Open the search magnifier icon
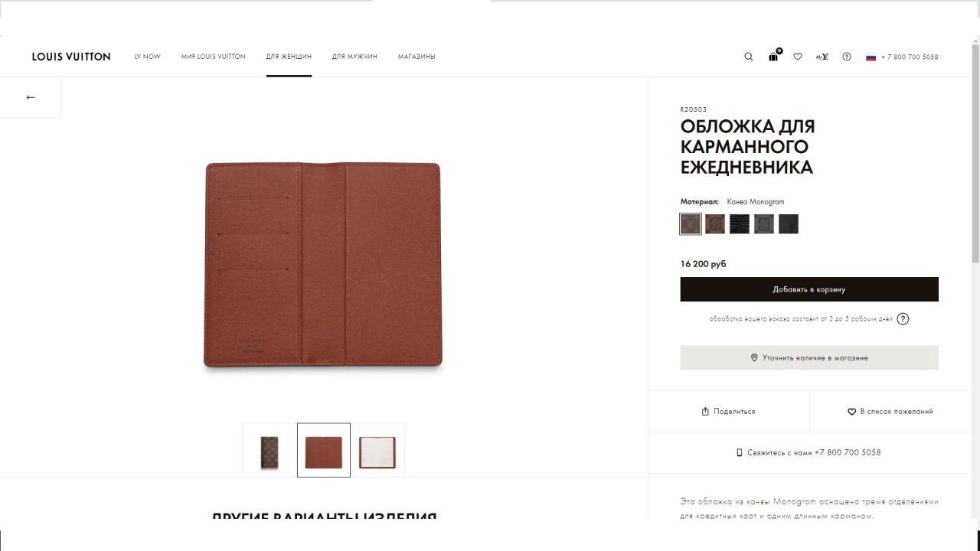This screenshot has height=551, width=980. 749,57
